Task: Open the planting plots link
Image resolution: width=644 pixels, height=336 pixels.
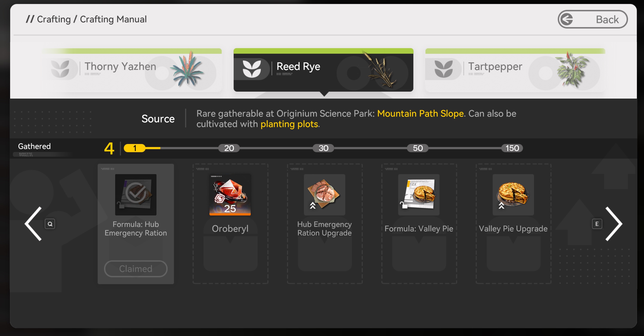Action: click(289, 124)
